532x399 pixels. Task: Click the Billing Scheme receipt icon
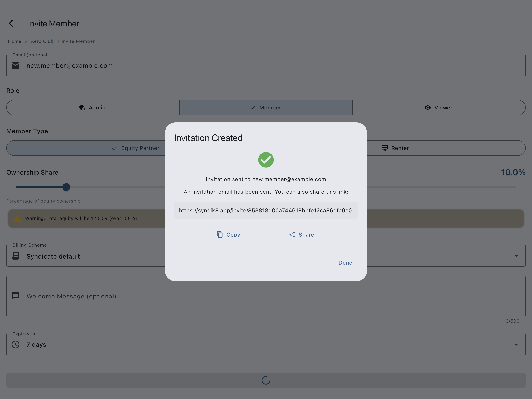coord(16,256)
